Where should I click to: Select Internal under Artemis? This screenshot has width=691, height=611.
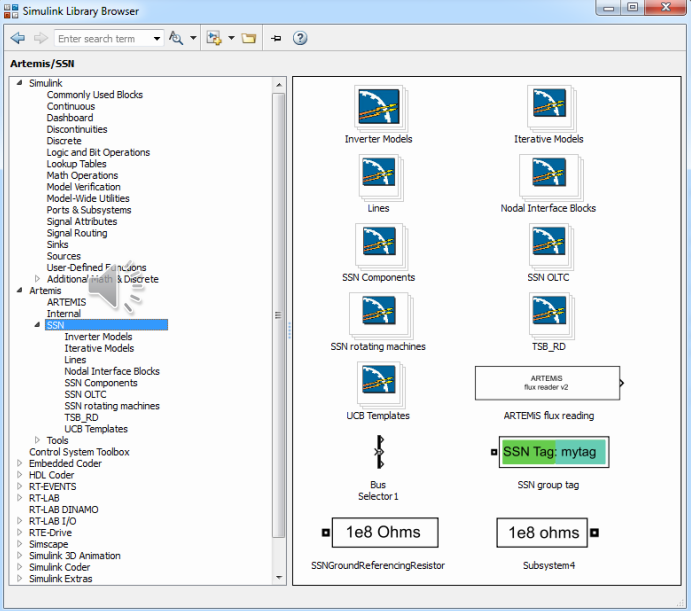[64, 313]
